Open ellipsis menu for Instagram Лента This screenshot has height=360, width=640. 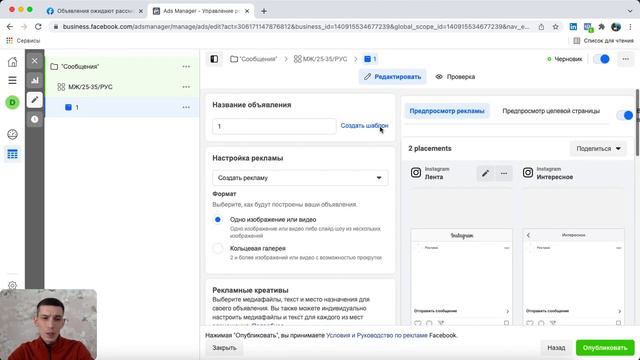pos(504,173)
